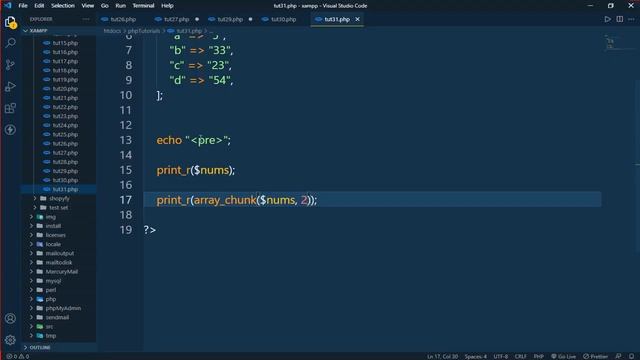
Task: Expand the img folder
Action: click(51, 217)
